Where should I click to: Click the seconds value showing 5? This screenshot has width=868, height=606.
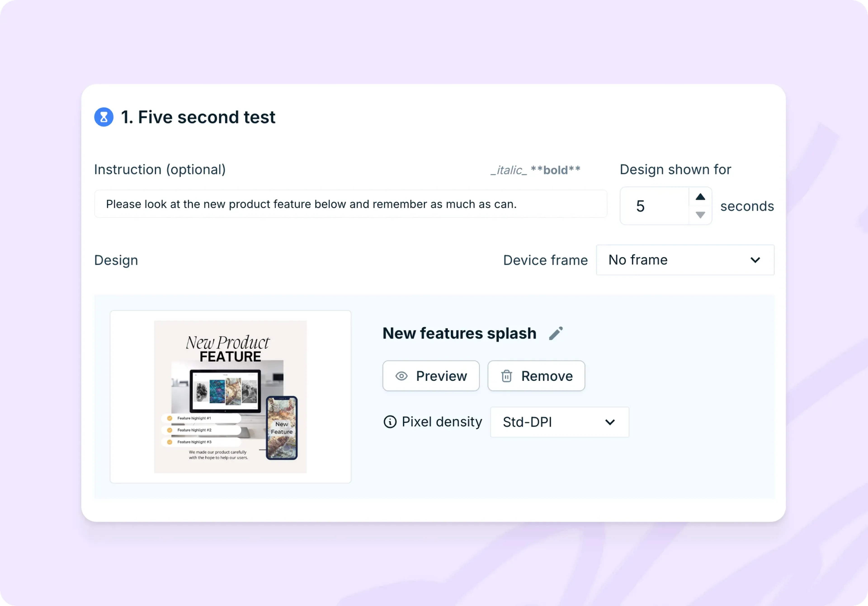pos(641,206)
